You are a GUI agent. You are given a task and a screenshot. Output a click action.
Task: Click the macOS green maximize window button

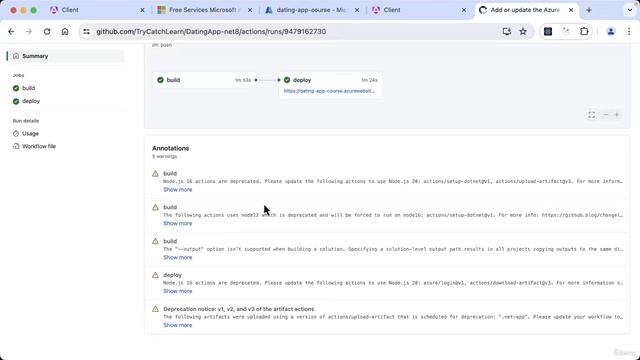click(33, 10)
